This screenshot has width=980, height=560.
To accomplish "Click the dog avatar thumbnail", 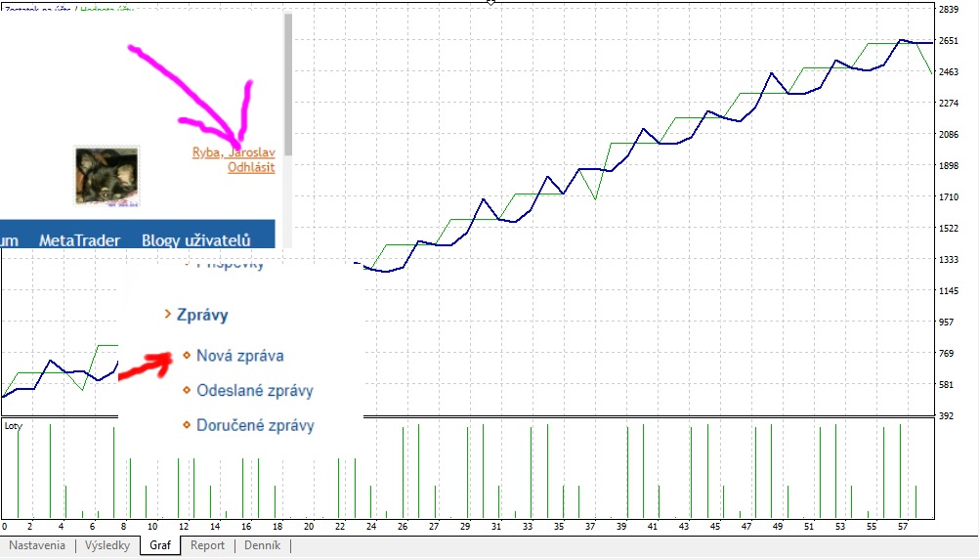I will point(107,177).
